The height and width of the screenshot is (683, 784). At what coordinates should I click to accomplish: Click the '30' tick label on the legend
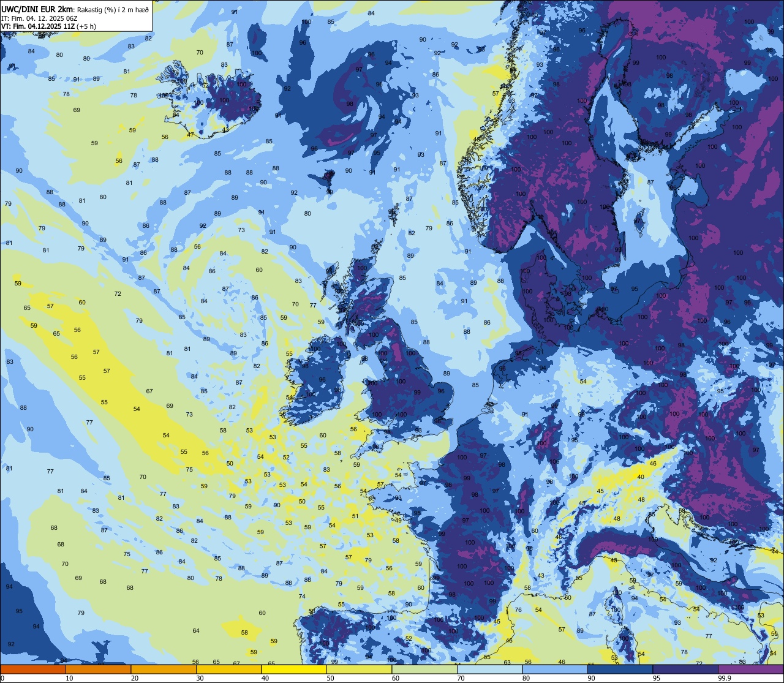pos(200,678)
